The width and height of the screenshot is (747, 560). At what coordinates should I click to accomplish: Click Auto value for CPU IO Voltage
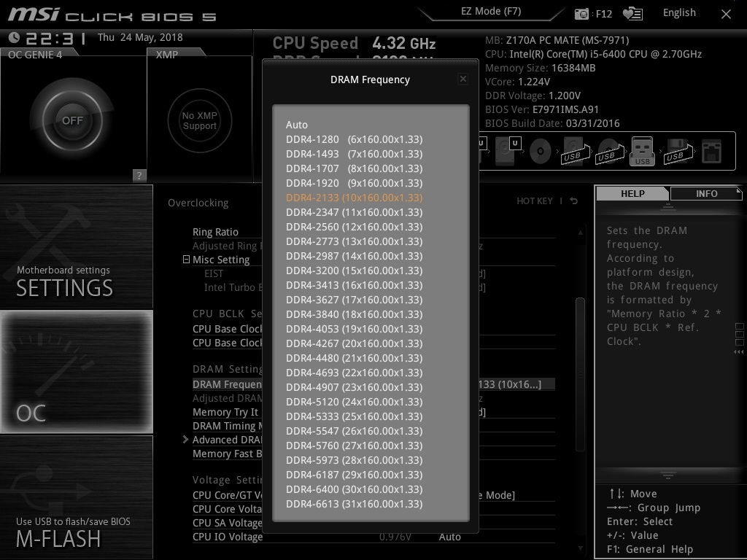coord(449,537)
